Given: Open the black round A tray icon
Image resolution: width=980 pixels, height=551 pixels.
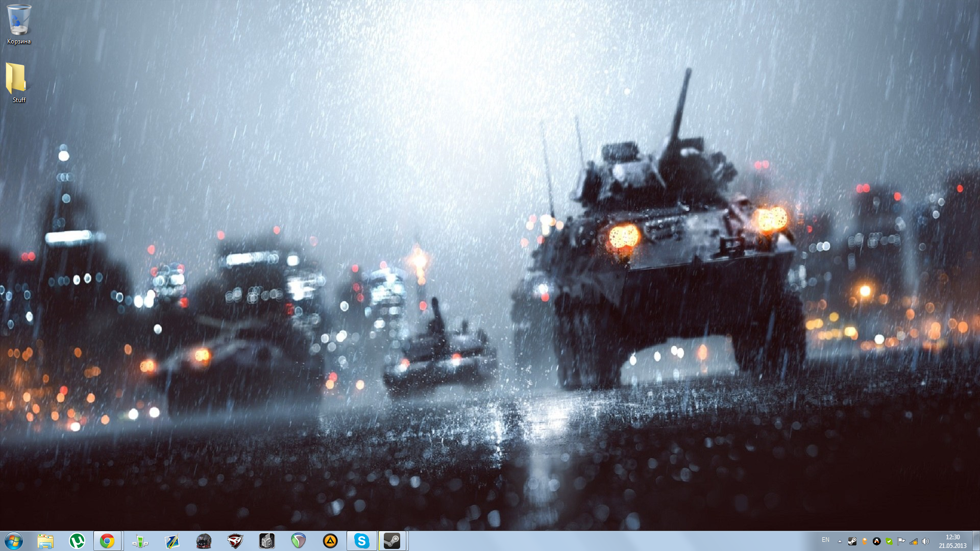Looking at the screenshot, I should (x=876, y=541).
